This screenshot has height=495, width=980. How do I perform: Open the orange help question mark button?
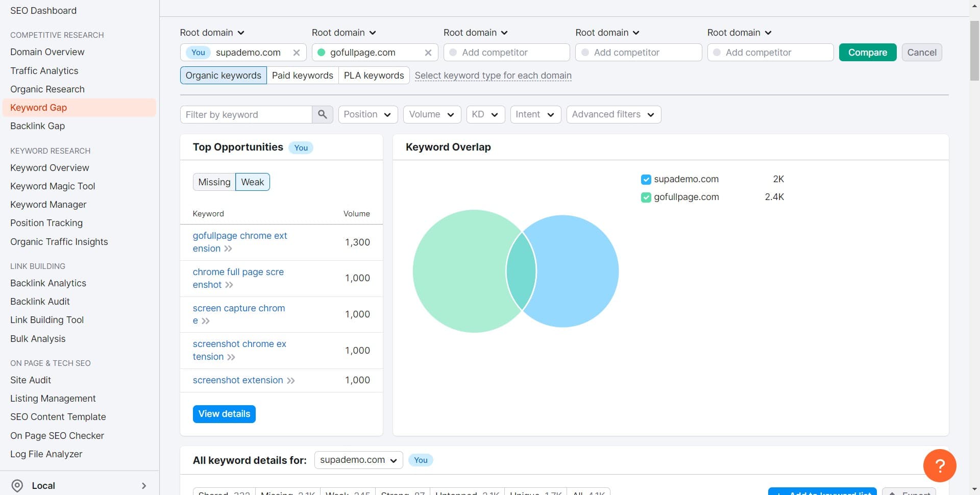tap(939, 465)
